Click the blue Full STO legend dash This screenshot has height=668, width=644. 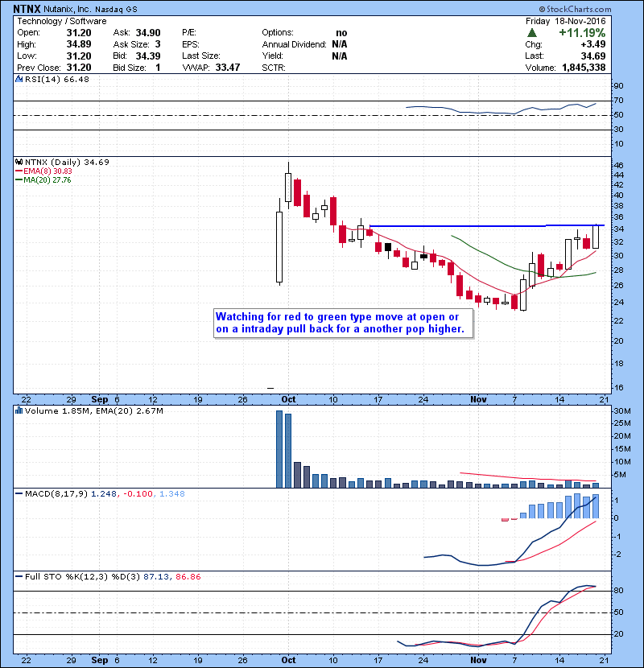19,577
